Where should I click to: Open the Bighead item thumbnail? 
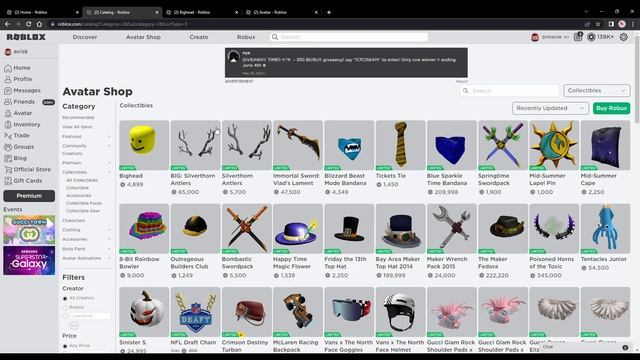pos(144,145)
